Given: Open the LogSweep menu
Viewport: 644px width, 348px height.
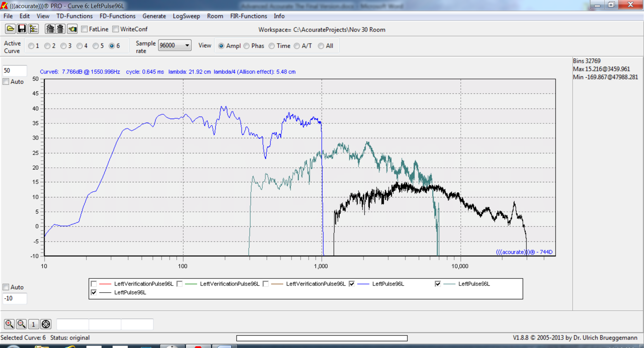Looking at the screenshot, I should point(186,16).
